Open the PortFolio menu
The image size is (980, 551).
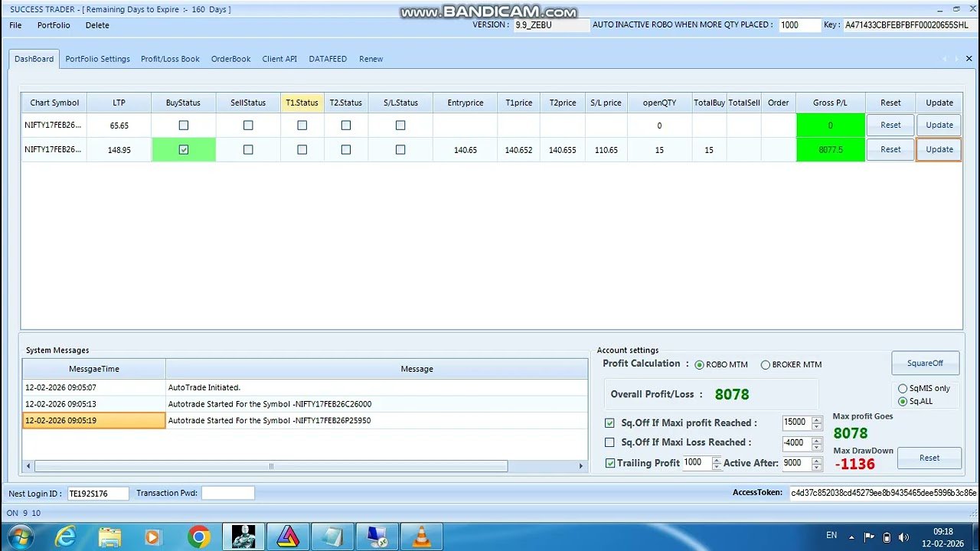54,25
